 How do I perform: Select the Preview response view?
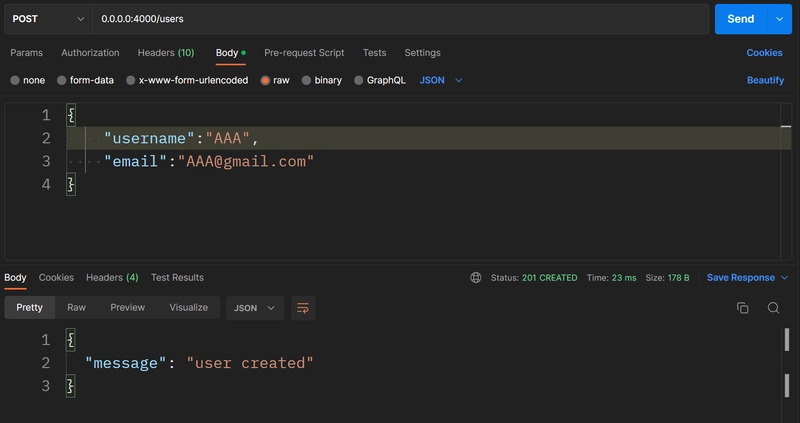point(128,308)
